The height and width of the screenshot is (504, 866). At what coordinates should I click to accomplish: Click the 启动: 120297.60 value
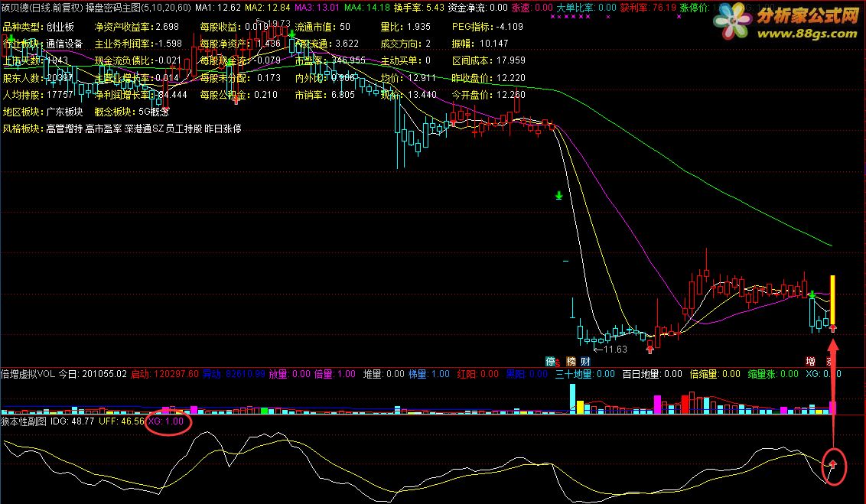164,374
